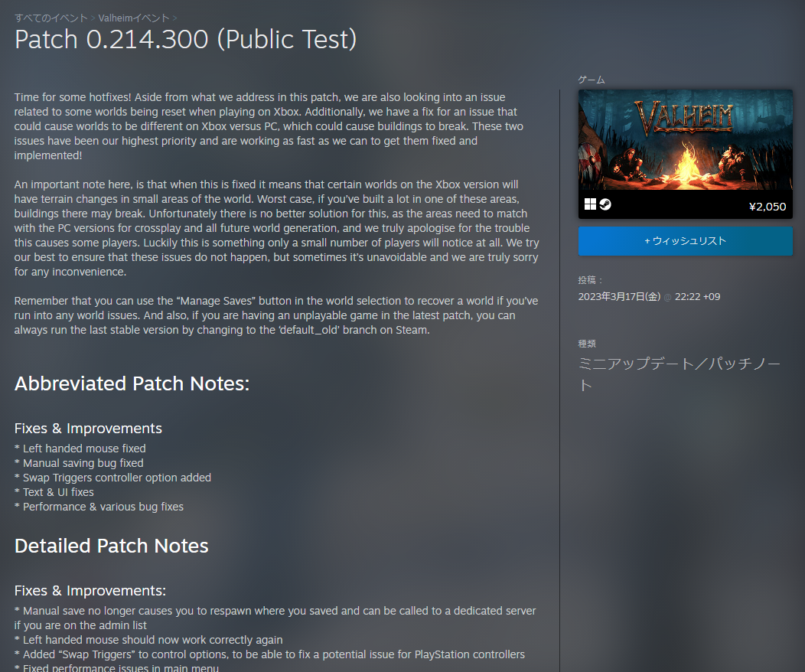Go to すべてのイベント breadcrumb link
This screenshot has height=672, width=805.
[51, 18]
